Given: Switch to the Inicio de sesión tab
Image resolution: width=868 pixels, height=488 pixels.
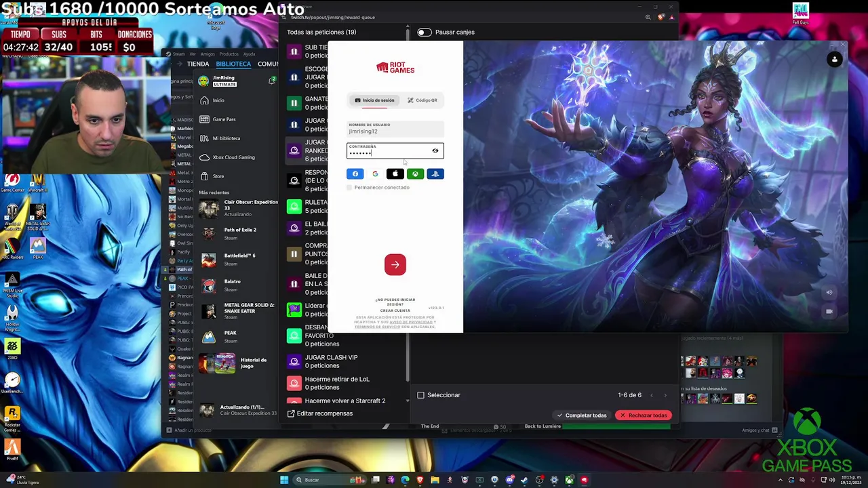Looking at the screenshot, I should (374, 100).
